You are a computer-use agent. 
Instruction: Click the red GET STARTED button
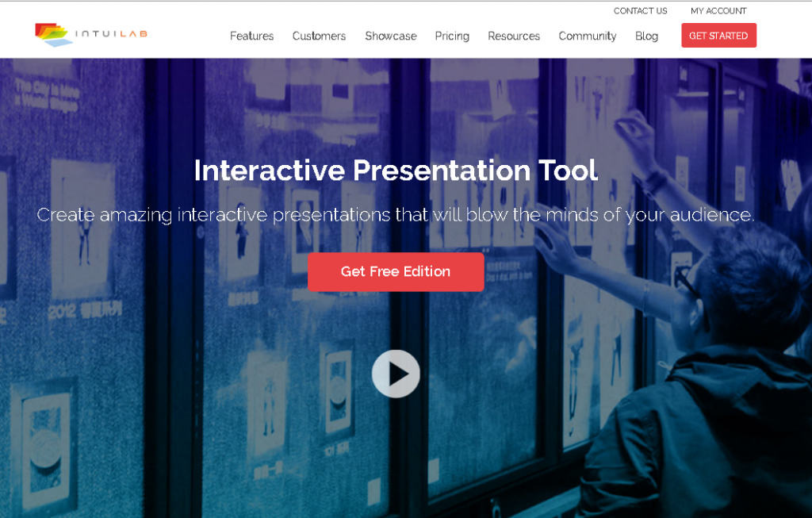tap(718, 35)
